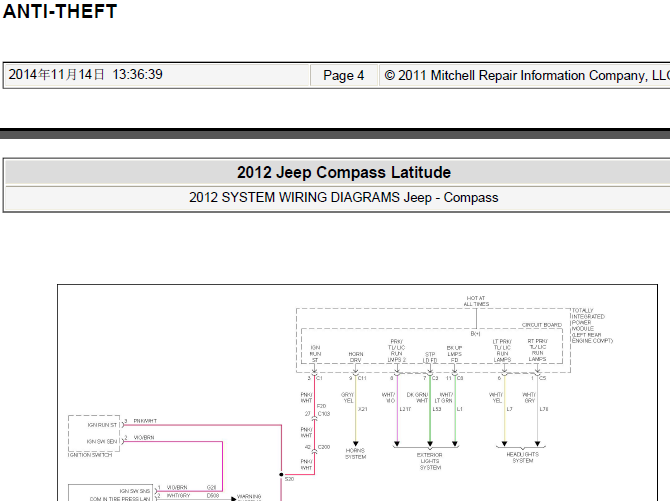
Task: Click the F20 circuit code
Action: point(321,406)
